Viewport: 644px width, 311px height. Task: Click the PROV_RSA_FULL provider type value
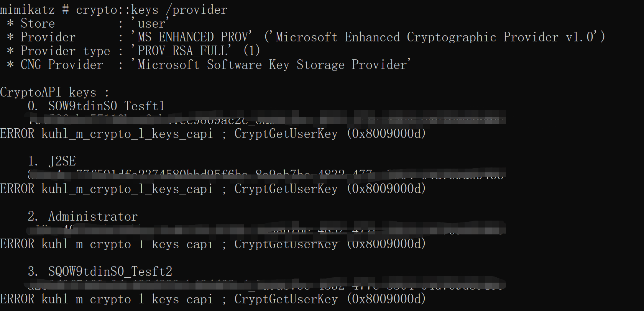[x=181, y=51]
